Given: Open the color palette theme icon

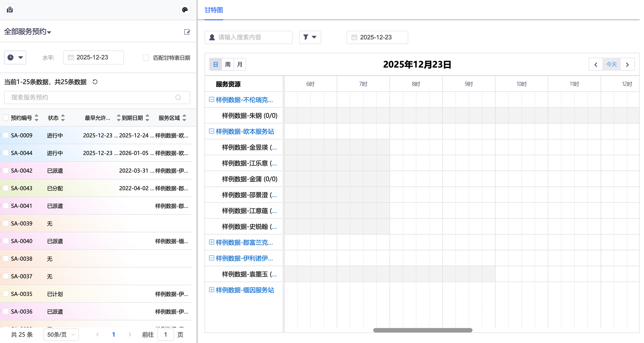Looking at the screenshot, I should (185, 10).
